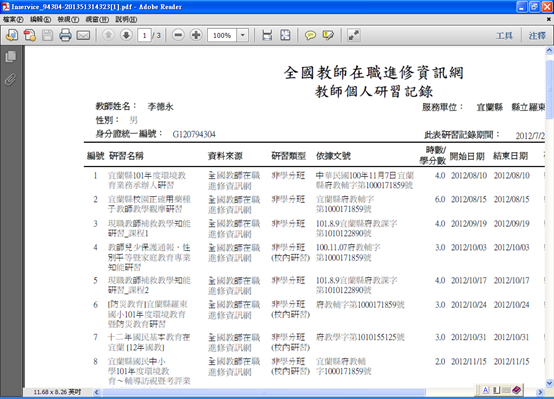Switch to read mode icon
The width and height of the screenshot is (554, 399).
point(353,35)
